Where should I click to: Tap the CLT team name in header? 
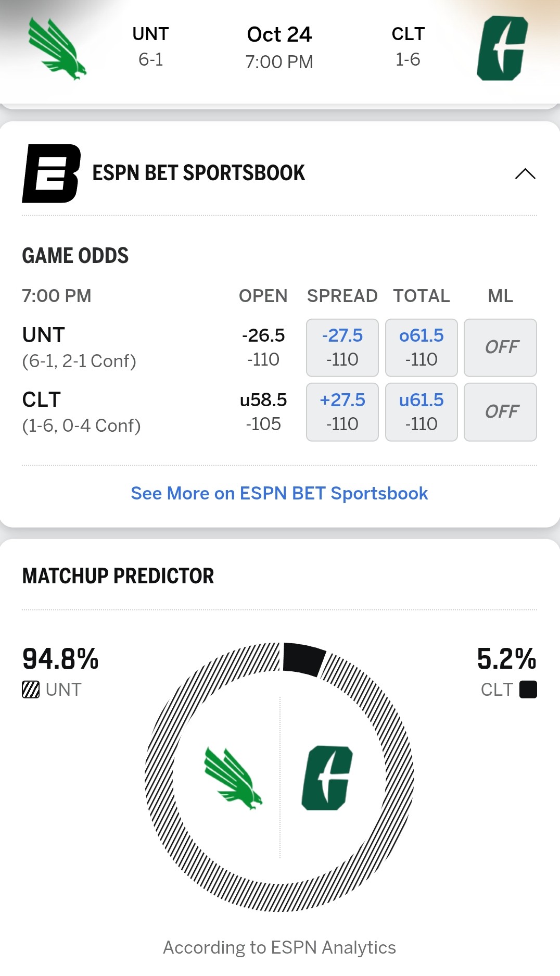click(408, 34)
